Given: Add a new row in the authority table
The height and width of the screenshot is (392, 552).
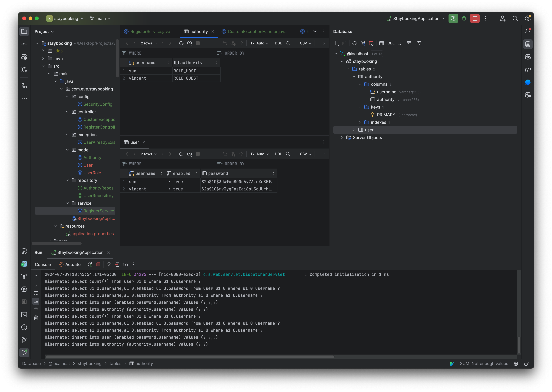Looking at the screenshot, I should click(208, 43).
